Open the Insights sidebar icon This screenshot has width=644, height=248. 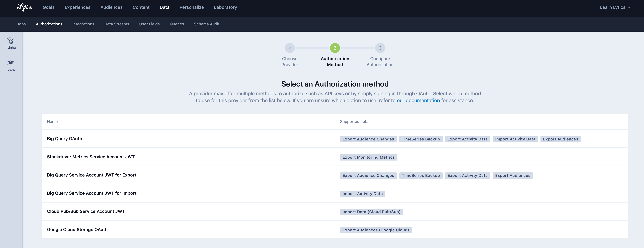11,43
